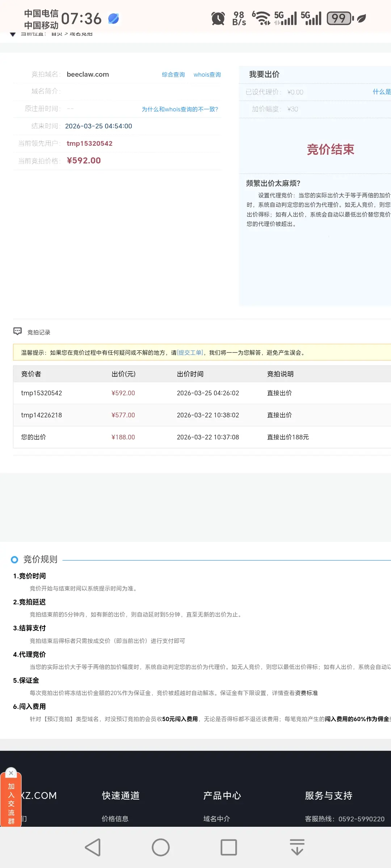Open 资费标准 fee standard link
The image size is (391, 868).
306,693
